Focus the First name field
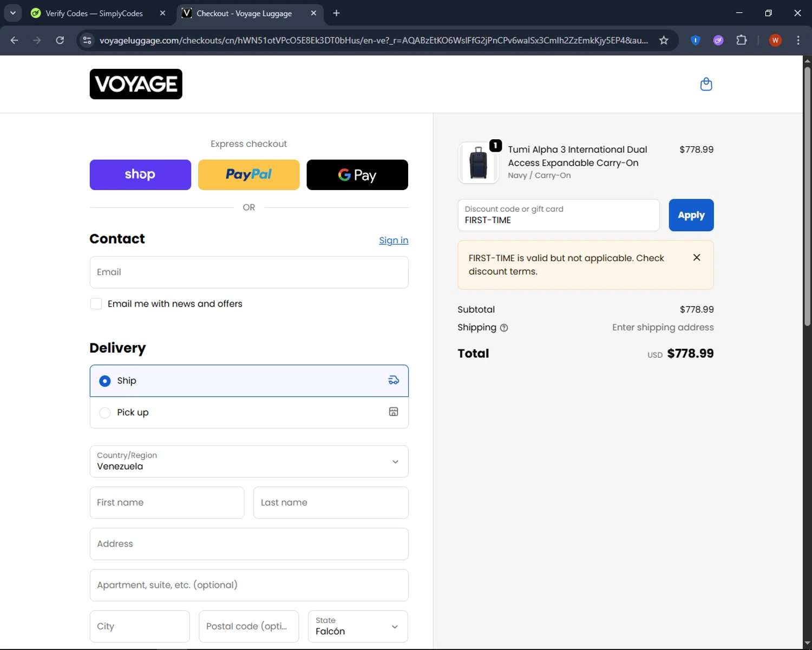812x650 pixels. (167, 503)
